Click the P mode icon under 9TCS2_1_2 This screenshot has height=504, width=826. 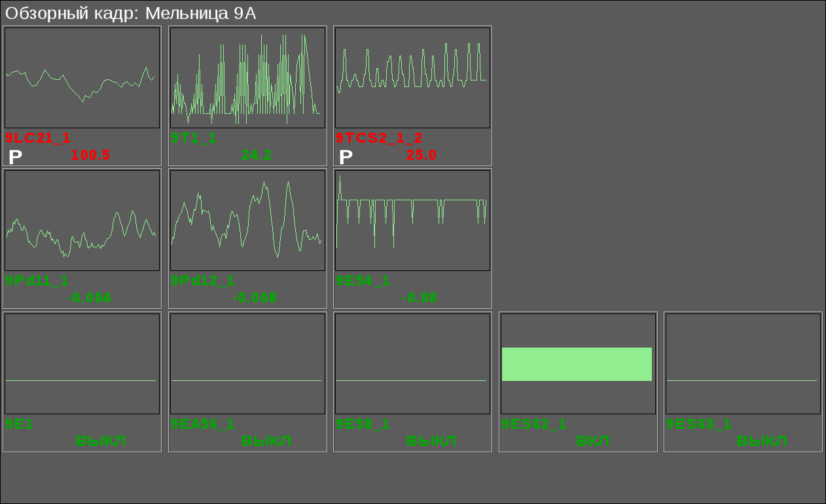[x=346, y=156]
